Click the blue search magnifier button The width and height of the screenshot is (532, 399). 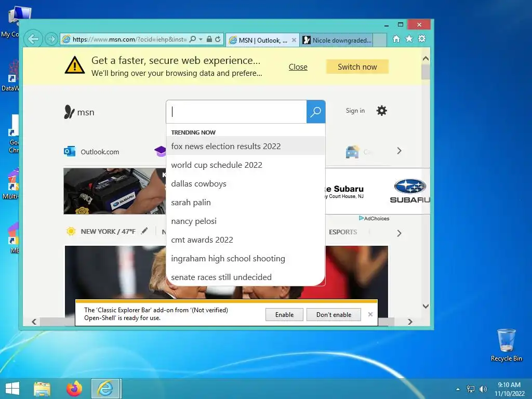pos(316,112)
